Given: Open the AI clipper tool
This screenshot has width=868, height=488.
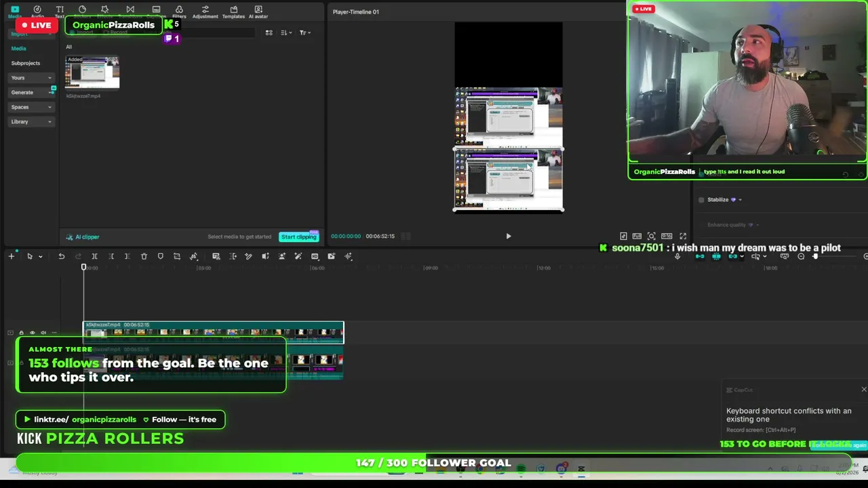Looking at the screenshot, I should point(83,237).
